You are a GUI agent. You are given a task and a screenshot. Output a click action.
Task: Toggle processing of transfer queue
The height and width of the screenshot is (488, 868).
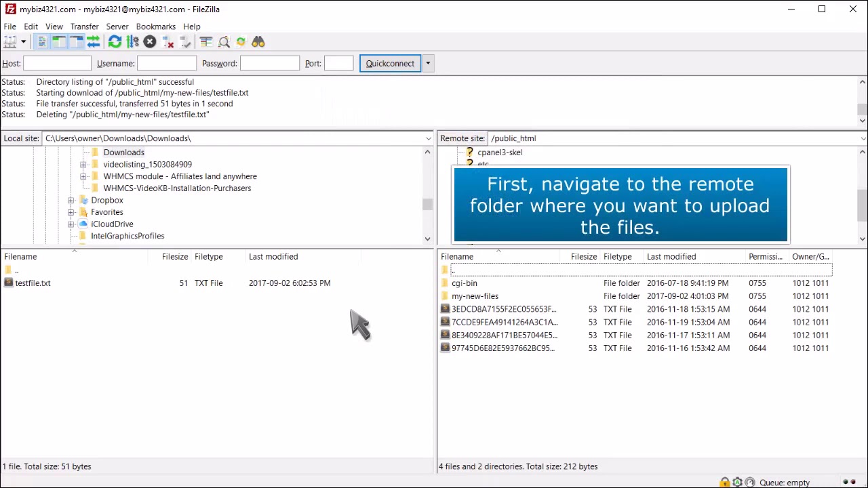(132, 42)
